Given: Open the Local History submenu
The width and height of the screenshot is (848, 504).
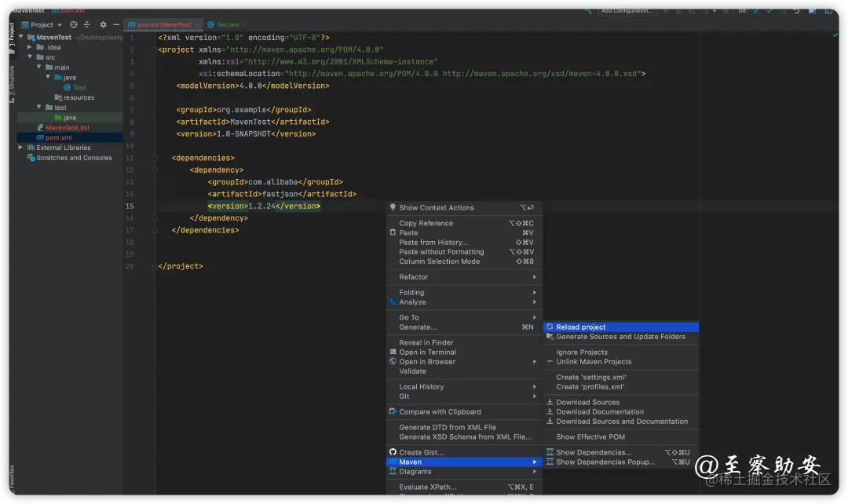Looking at the screenshot, I should click(464, 387).
